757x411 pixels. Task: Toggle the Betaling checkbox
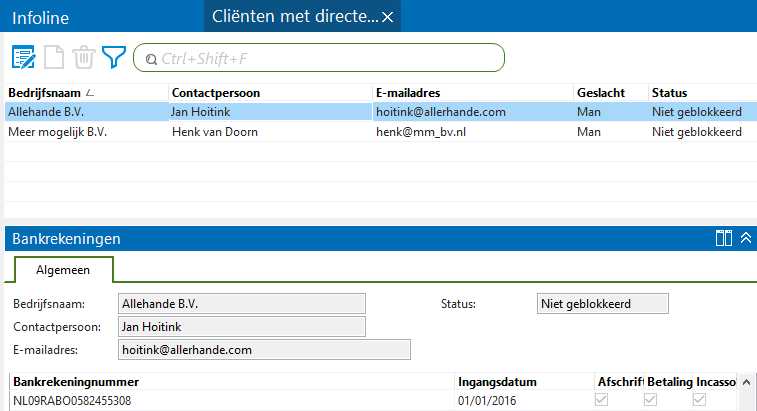650,399
